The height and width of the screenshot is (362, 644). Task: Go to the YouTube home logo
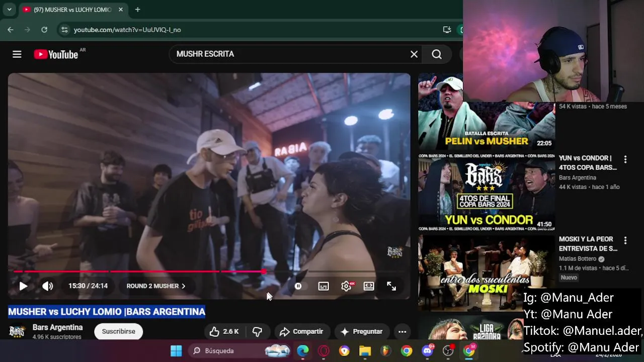56,54
